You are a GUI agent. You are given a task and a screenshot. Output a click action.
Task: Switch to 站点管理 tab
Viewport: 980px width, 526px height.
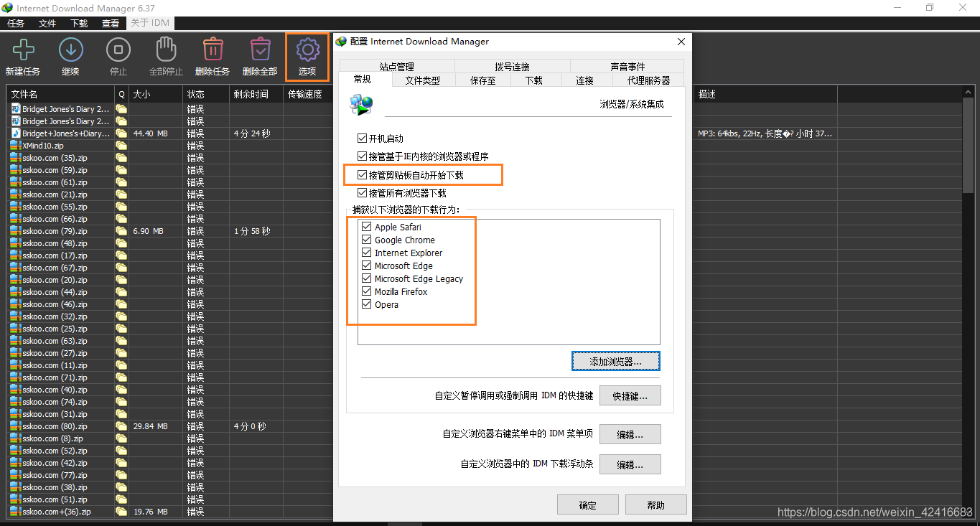[396, 67]
